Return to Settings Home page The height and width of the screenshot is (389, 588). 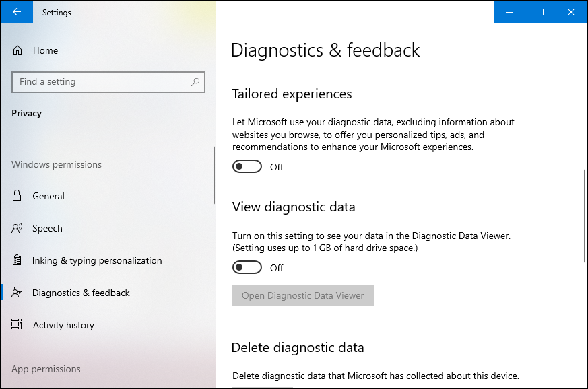(45, 50)
